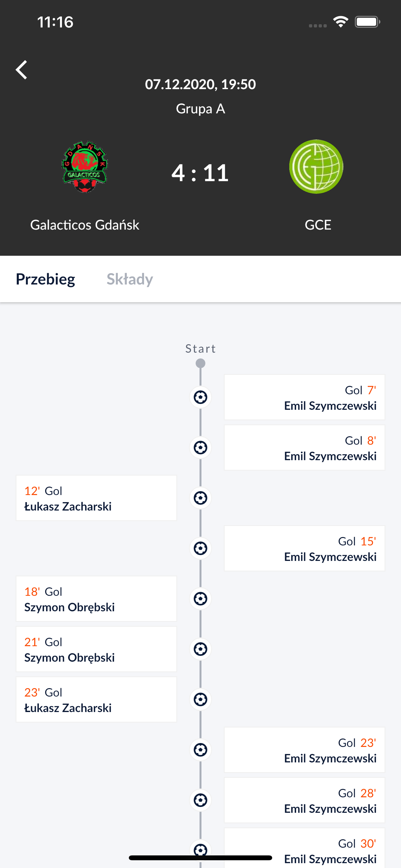Open the 12' goal card by Łukasz Zacharski
Screen dimensions: 401x868
[x=96, y=498]
